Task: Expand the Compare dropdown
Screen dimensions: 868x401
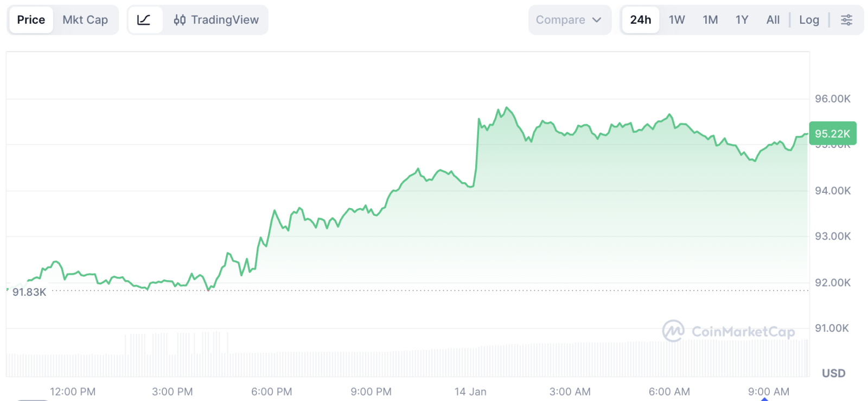Action: pyautogui.click(x=569, y=20)
